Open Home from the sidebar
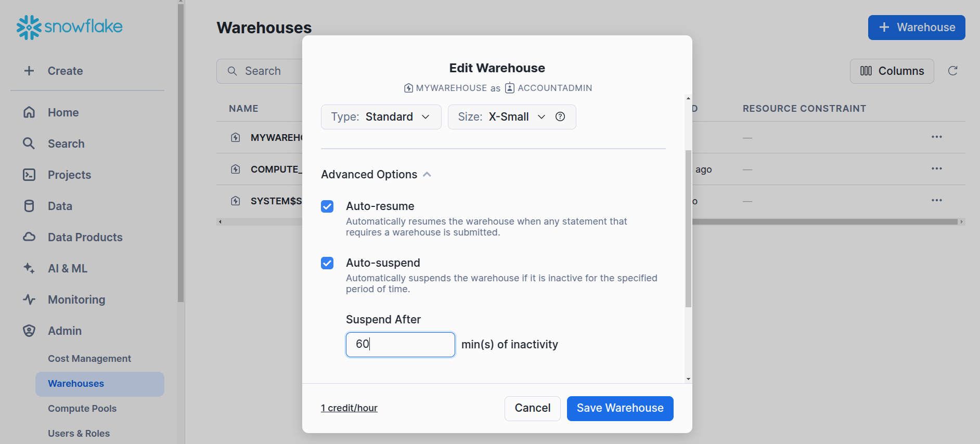The width and height of the screenshot is (980, 444). [x=63, y=112]
